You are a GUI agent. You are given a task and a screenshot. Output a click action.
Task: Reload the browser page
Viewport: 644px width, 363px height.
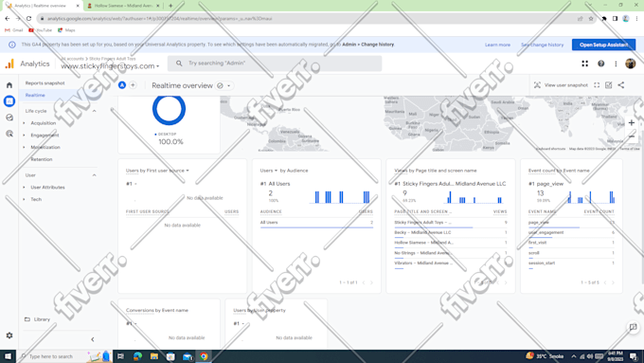pos(28,19)
